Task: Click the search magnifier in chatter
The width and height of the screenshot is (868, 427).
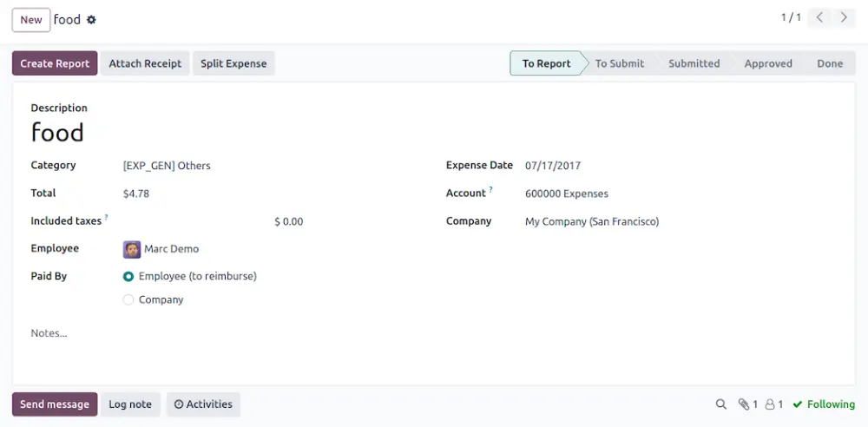Action: coord(720,404)
